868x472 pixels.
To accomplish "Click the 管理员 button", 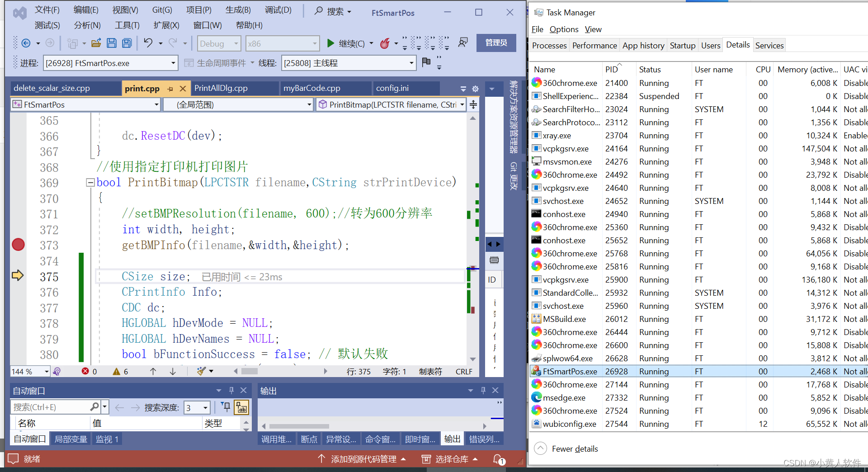I will [496, 42].
